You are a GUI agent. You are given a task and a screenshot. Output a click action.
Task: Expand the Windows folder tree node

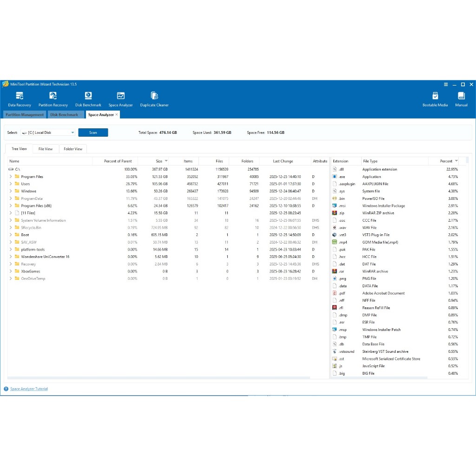(x=11, y=191)
